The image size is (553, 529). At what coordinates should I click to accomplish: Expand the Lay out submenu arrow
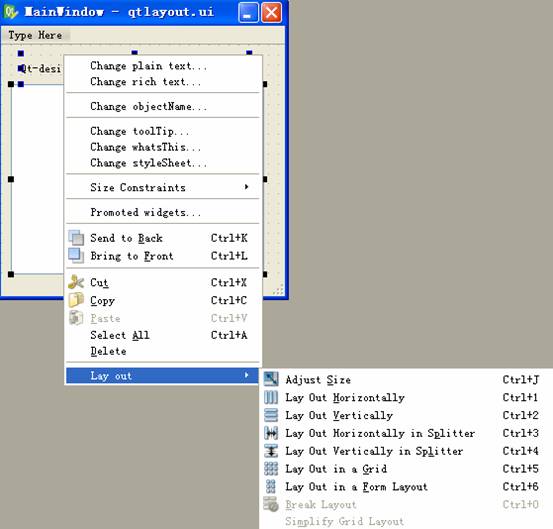tap(247, 375)
